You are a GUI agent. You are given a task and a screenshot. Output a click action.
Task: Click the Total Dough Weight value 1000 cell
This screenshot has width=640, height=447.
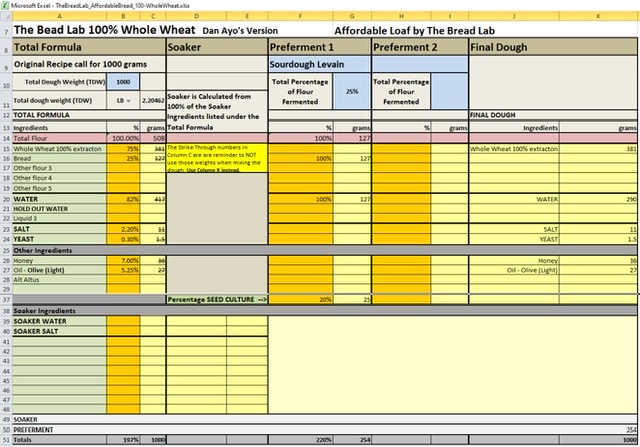(123, 82)
